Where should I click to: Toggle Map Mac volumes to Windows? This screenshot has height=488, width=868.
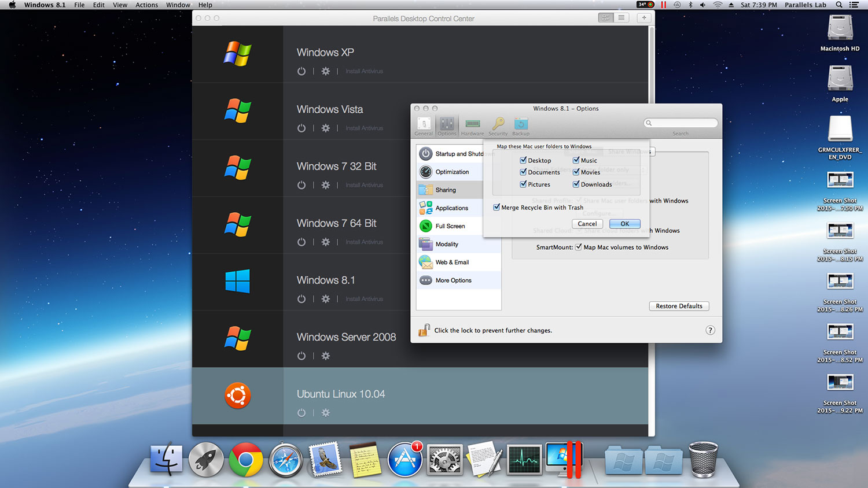pyautogui.click(x=579, y=247)
